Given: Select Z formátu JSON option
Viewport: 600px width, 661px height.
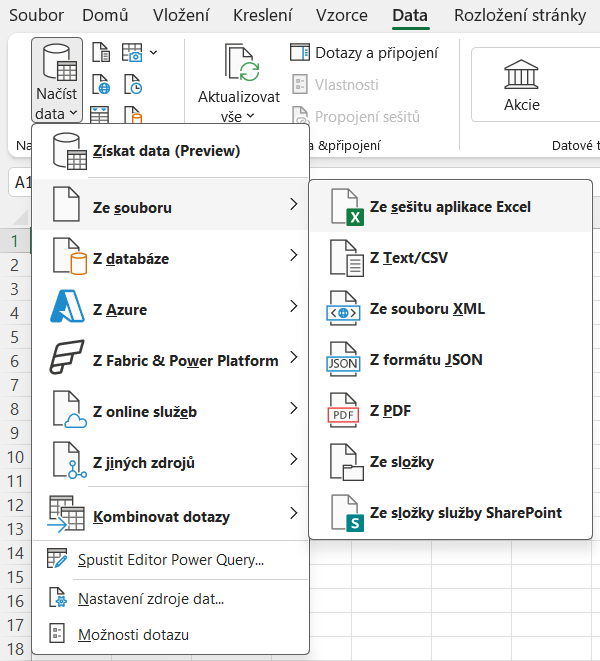Looking at the screenshot, I should click(x=426, y=360).
